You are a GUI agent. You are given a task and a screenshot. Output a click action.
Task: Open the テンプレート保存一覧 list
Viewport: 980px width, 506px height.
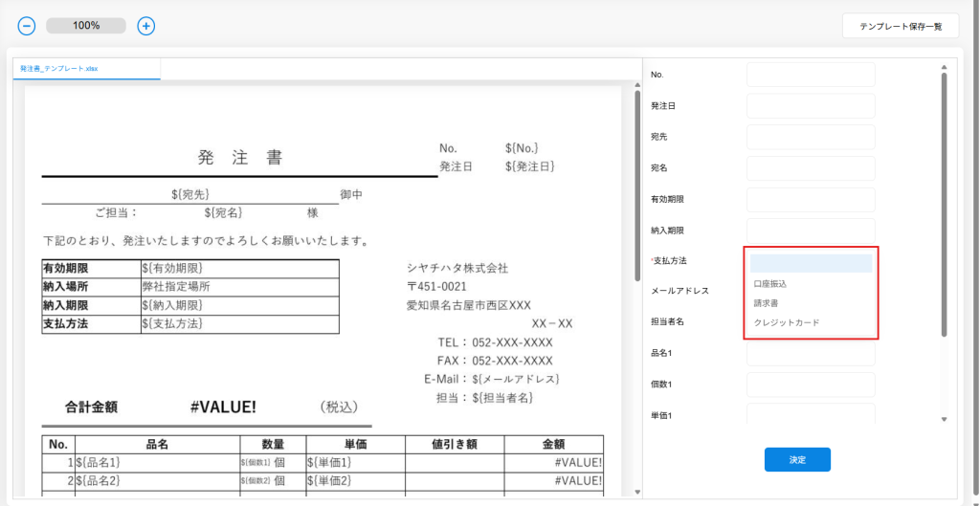click(x=900, y=26)
